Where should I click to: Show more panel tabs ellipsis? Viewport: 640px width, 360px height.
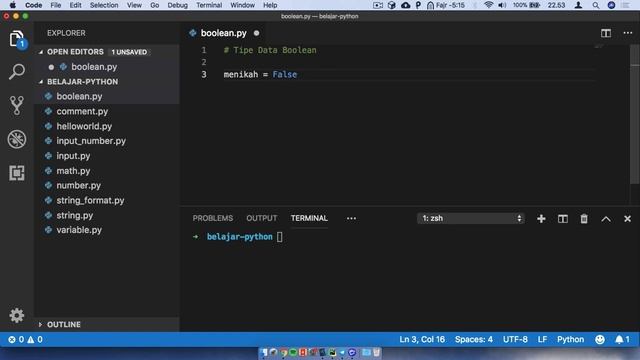[x=351, y=218]
